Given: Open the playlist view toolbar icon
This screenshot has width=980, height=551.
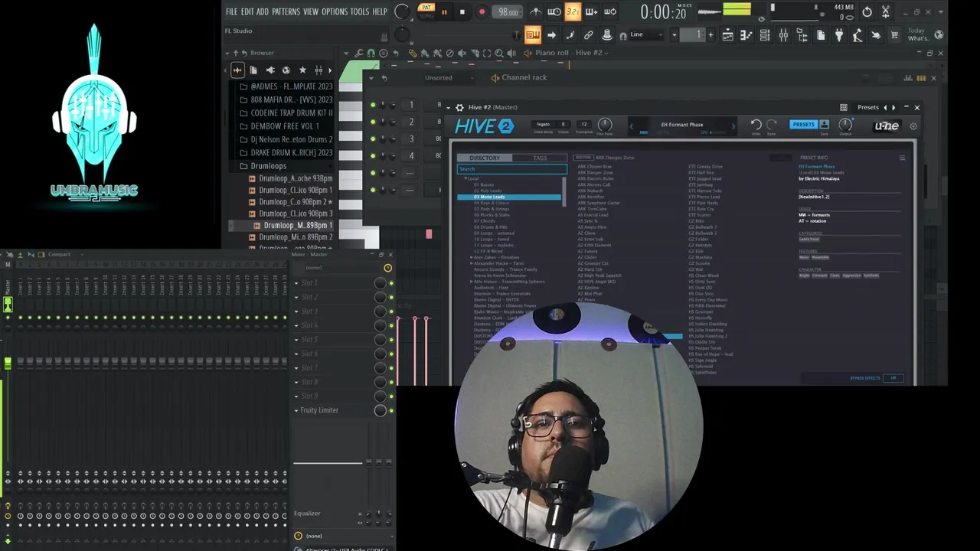Looking at the screenshot, I should click(x=727, y=35).
